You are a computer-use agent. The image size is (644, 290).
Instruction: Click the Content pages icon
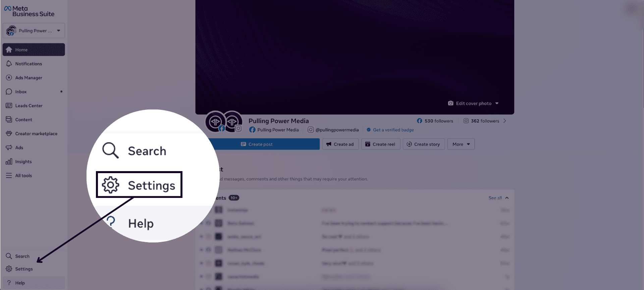[9, 120]
